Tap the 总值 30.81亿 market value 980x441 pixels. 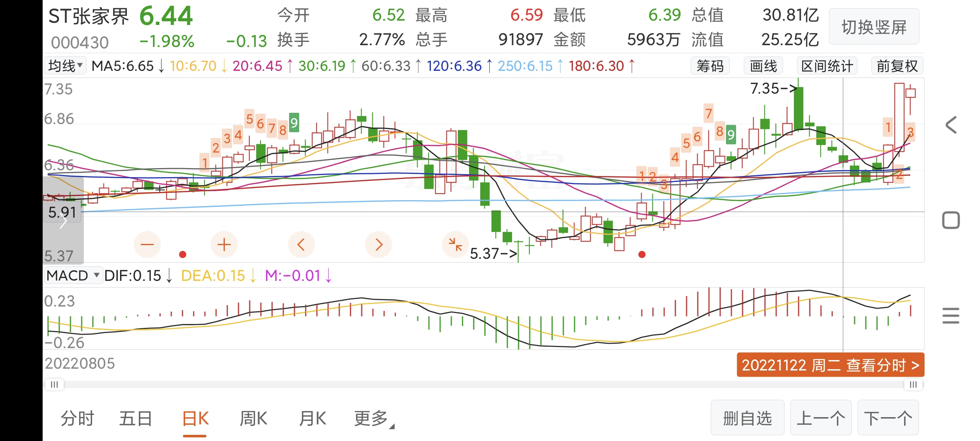click(755, 15)
